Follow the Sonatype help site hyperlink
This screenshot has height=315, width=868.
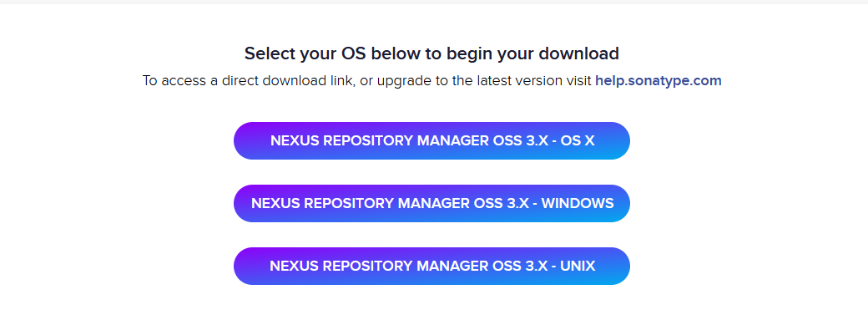659,80
